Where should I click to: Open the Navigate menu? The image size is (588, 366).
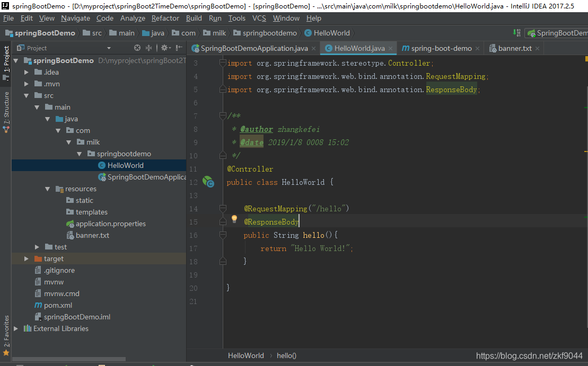(x=75, y=18)
